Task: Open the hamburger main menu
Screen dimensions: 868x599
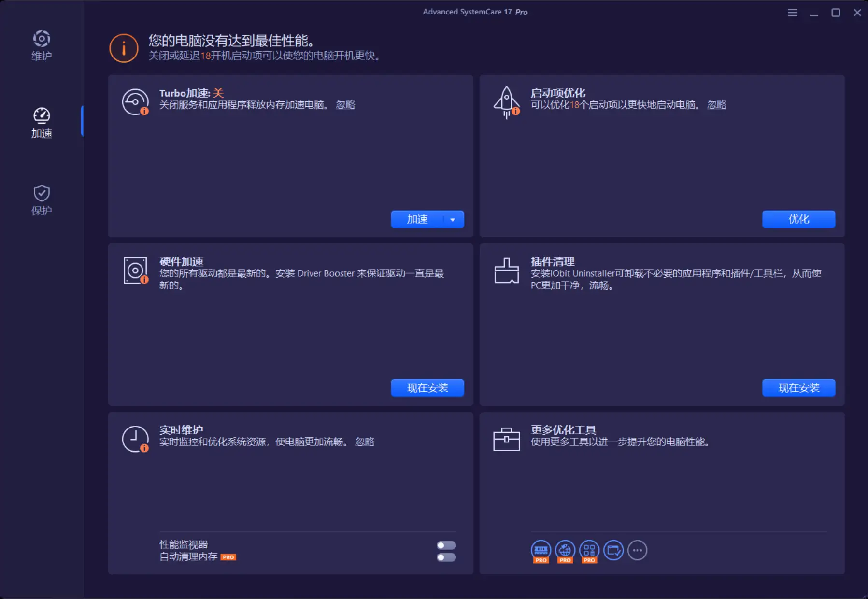Action: coord(792,13)
